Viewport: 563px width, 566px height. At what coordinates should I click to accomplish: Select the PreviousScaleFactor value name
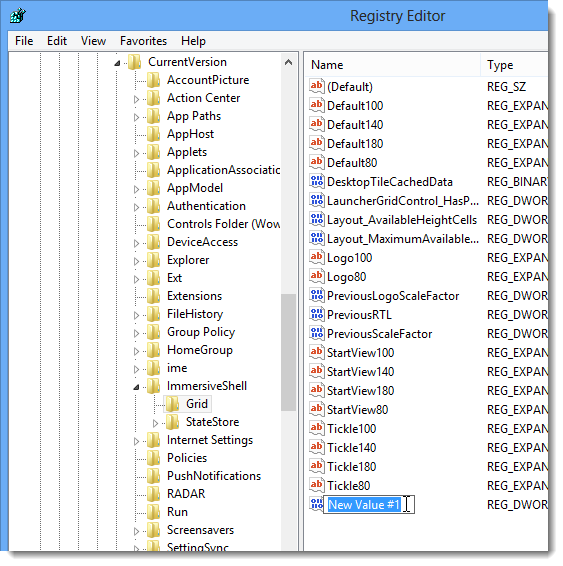tap(379, 334)
